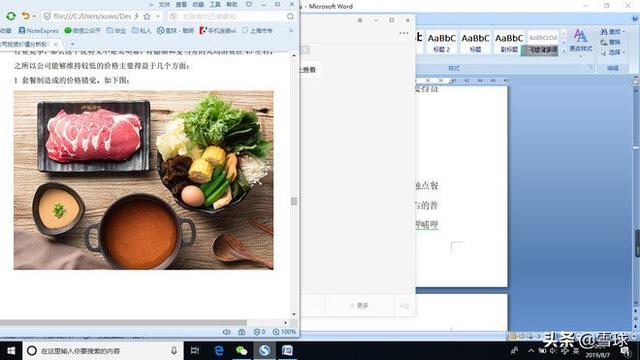The image size is (640, 360).
Task: Click the browser's vertical scrollbar thumb
Action: 293,201
